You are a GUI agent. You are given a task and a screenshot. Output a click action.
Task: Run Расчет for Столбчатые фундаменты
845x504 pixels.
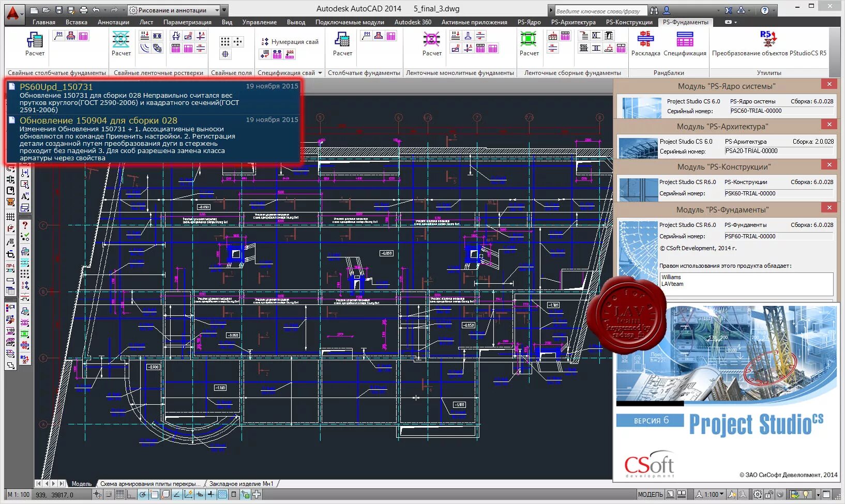point(342,43)
